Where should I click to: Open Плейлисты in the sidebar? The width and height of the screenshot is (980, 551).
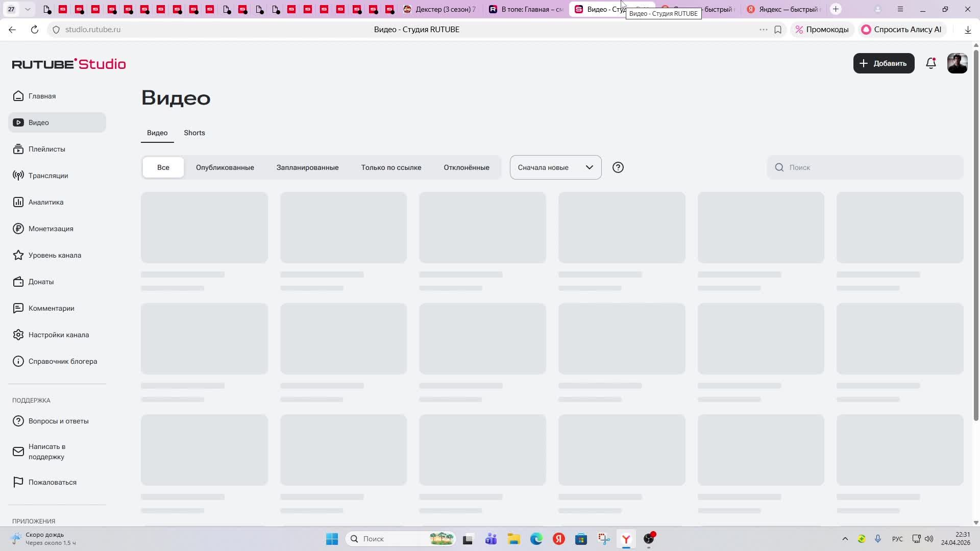coord(46,149)
